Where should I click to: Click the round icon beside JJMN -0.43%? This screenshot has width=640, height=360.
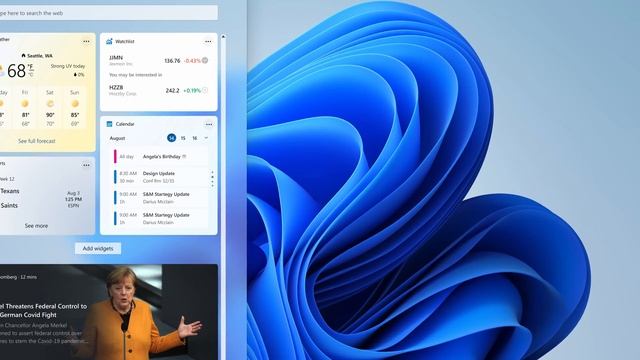tap(205, 60)
